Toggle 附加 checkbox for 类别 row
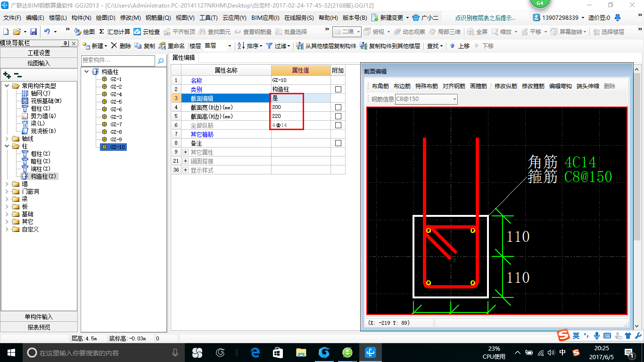The image size is (644, 362). pos(338,90)
